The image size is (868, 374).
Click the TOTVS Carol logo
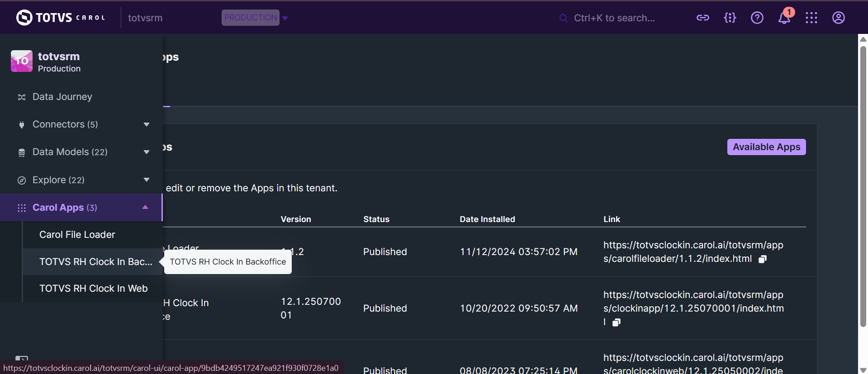[x=61, y=18]
